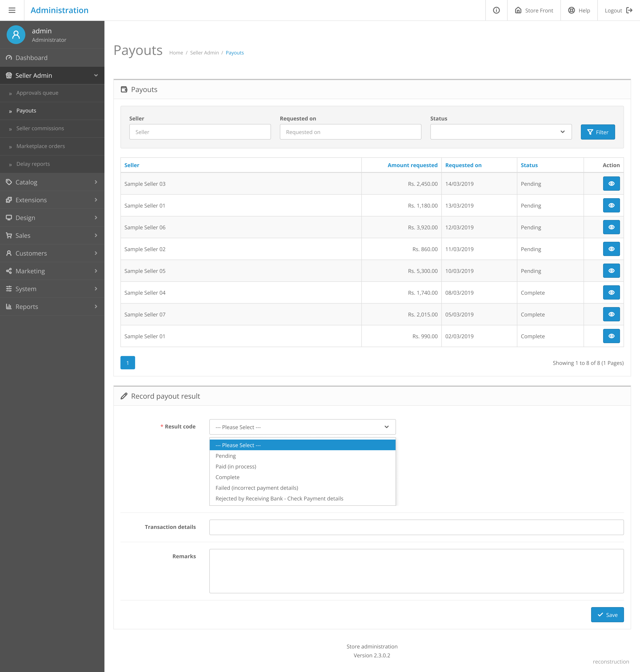Screen dimensions: 640x672
Task: Select Paid (in process) result code option
Action: point(302,466)
